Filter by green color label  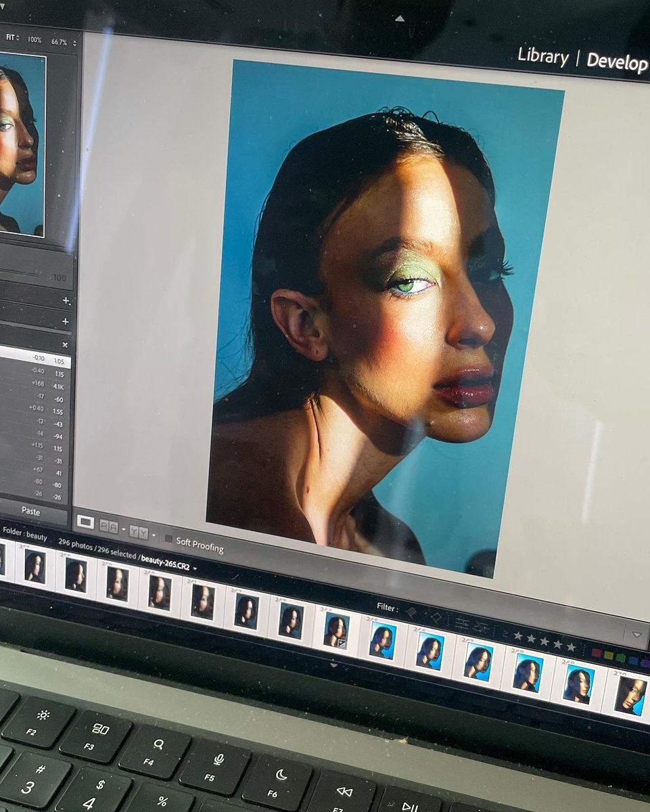pyautogui.click(x=621, y=658)
